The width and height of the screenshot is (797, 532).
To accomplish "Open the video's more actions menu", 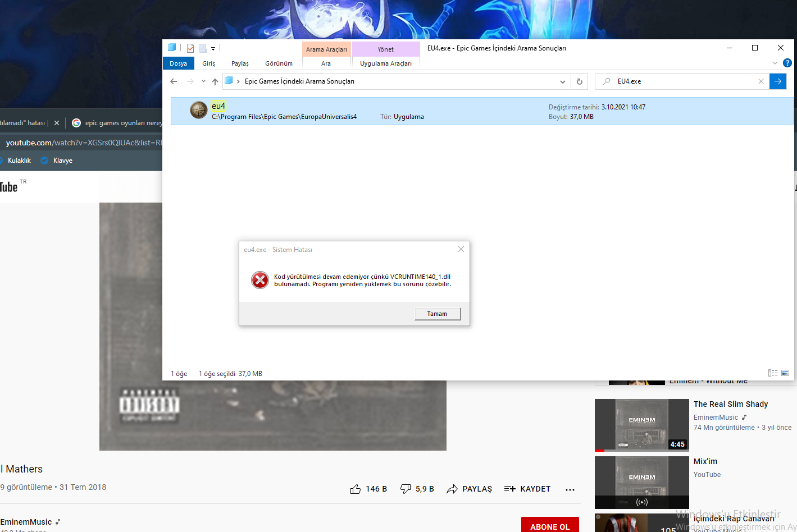I will [570, 489].
